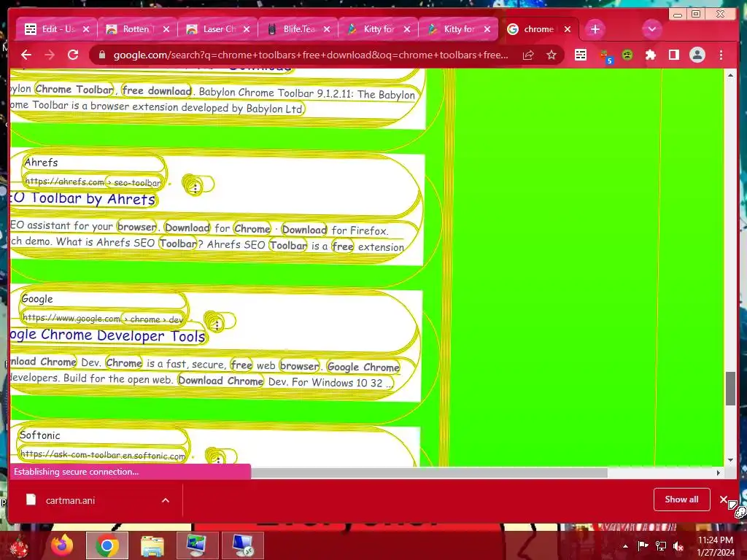747x560 pixels.
Task: View site information via the lock icon
Action: pyautogui.click(x=102, y=55)
